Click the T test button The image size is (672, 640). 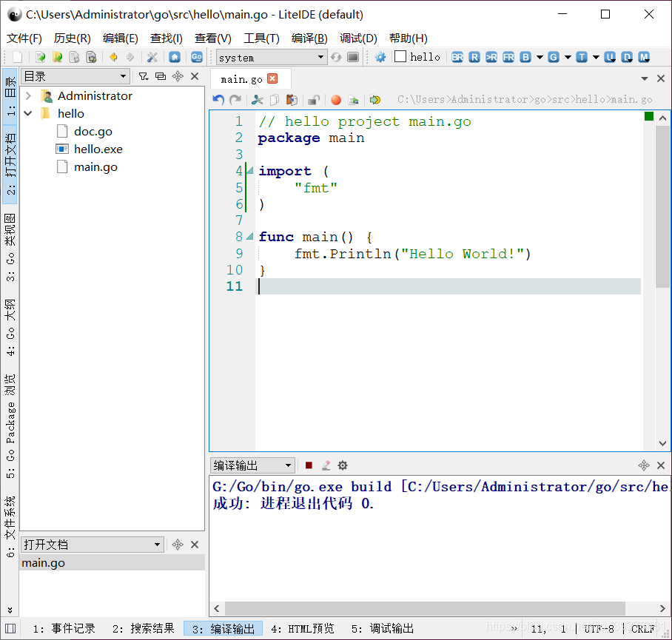pyautogui.click(x=582, y=57)
